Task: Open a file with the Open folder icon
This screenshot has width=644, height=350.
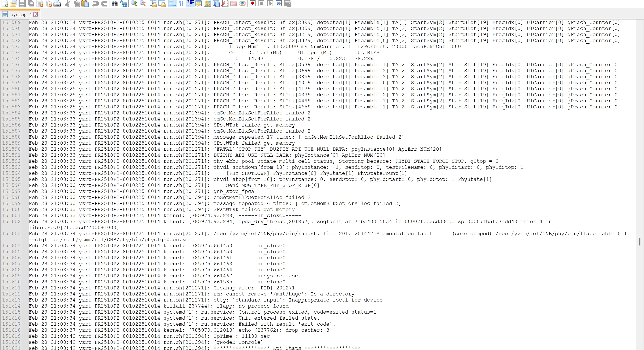Action: click(x=13, y=4)
